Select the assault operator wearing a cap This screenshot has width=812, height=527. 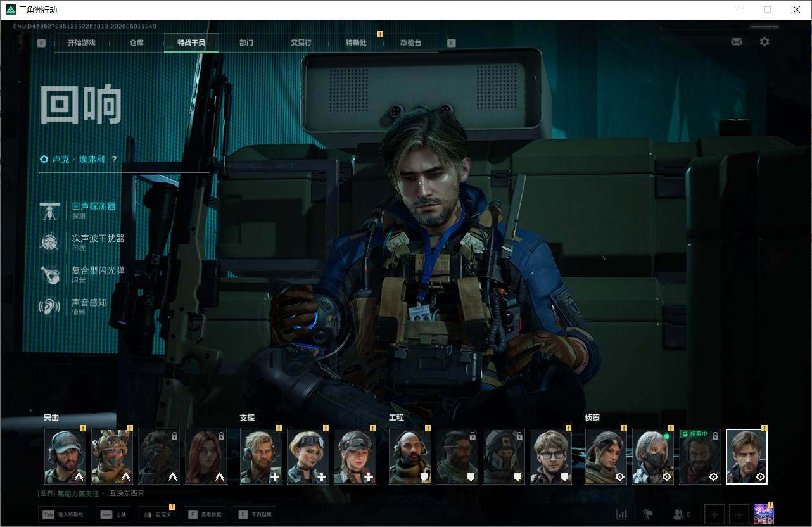pos(65,457)
